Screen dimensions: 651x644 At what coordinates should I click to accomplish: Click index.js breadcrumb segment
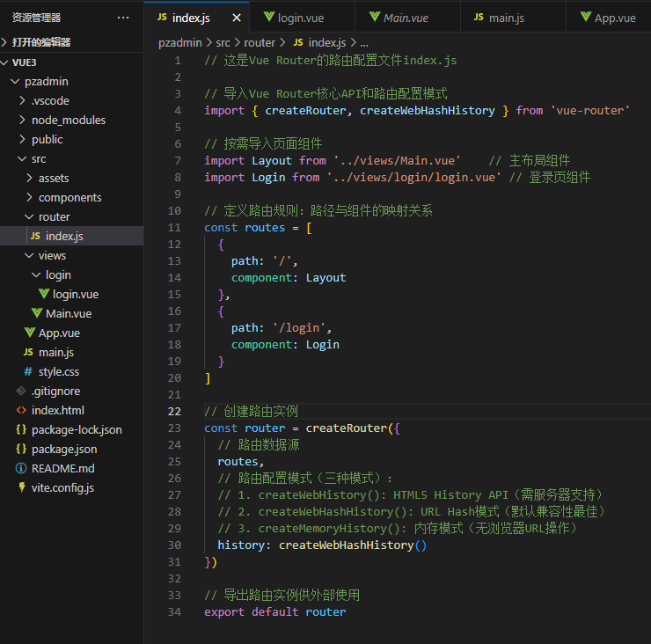click(x=327, y=42)
